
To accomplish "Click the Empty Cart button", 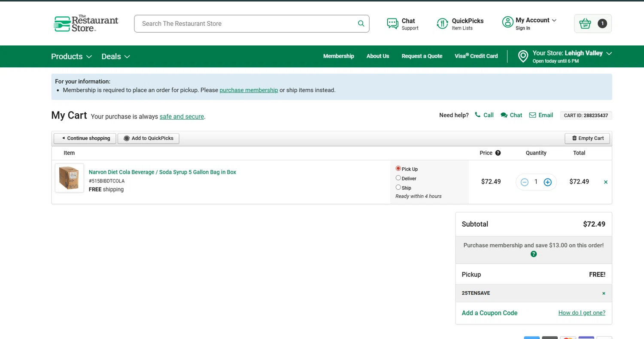I will click(x=587, y=138).
